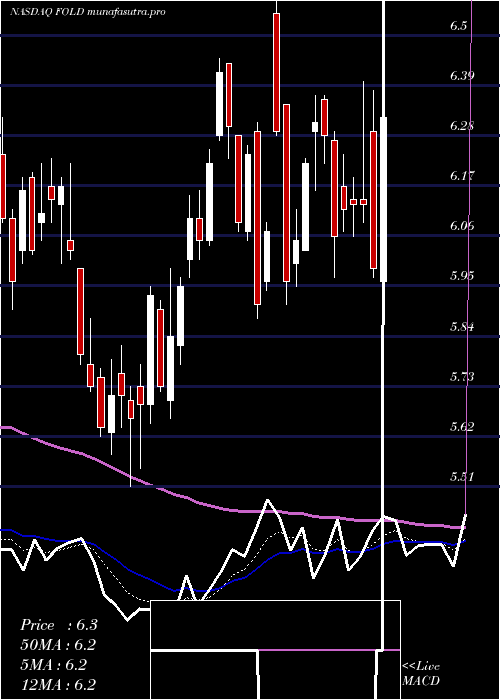Screen dimensions: 500x700
Task: Click the 6.5 price axis label
Action: click(x=458, y=25)
